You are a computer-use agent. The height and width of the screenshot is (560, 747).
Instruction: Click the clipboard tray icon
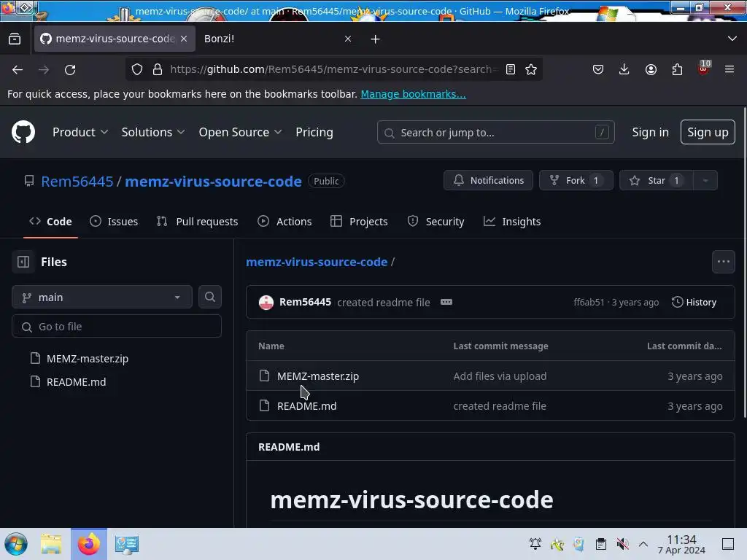click(x=601, y=544)
